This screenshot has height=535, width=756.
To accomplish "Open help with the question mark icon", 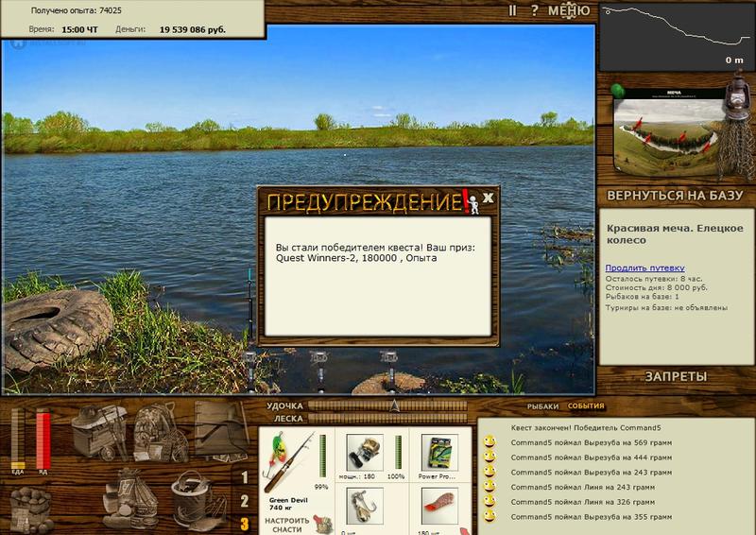I will pos(534,10).
